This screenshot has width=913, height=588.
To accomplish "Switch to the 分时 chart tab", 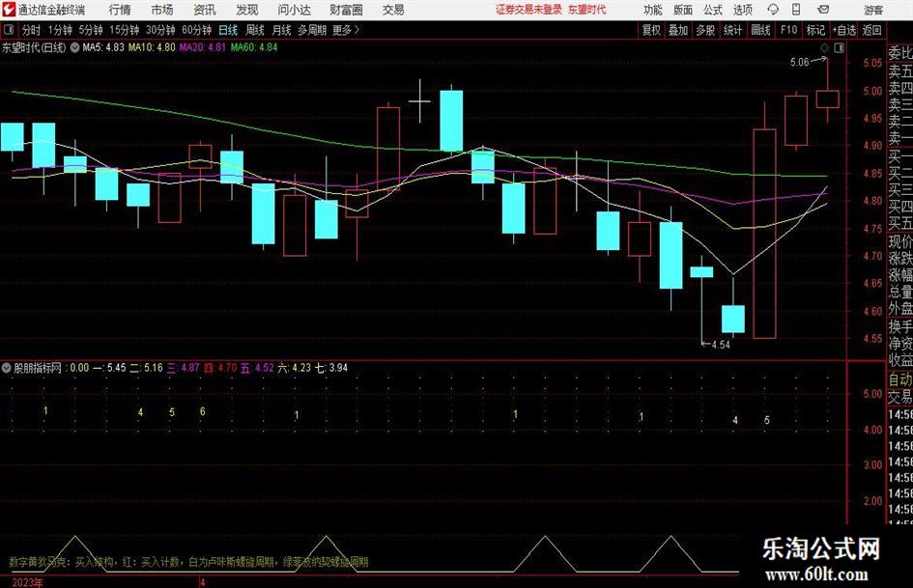I will pyautogui.click(x=32, y=30).
